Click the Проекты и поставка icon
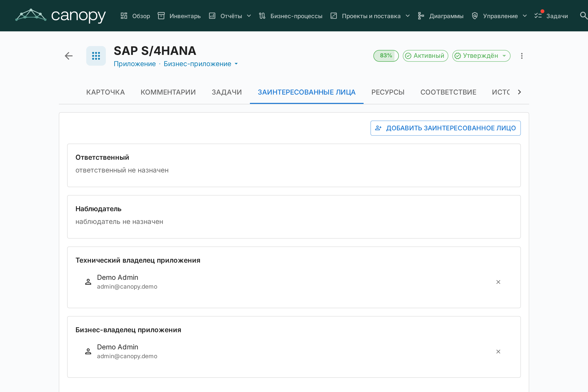Screen dimensions: 588x392 [x=334, y=16]
